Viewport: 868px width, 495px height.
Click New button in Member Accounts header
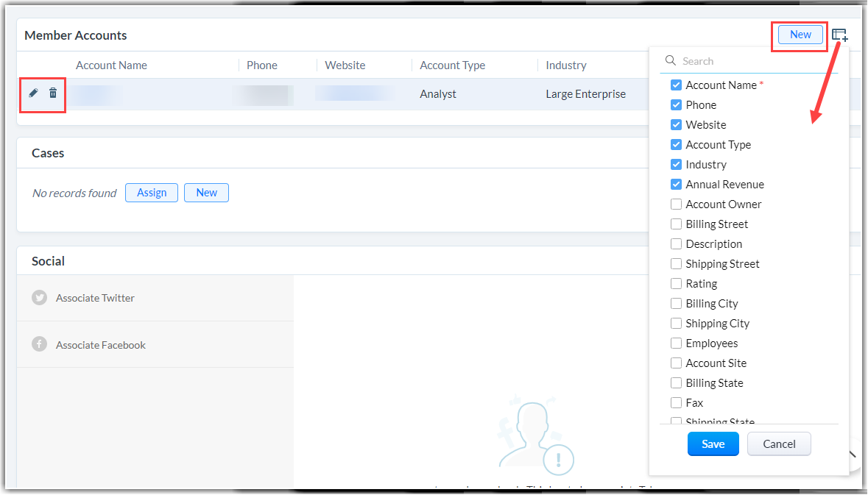click(800, 35)
